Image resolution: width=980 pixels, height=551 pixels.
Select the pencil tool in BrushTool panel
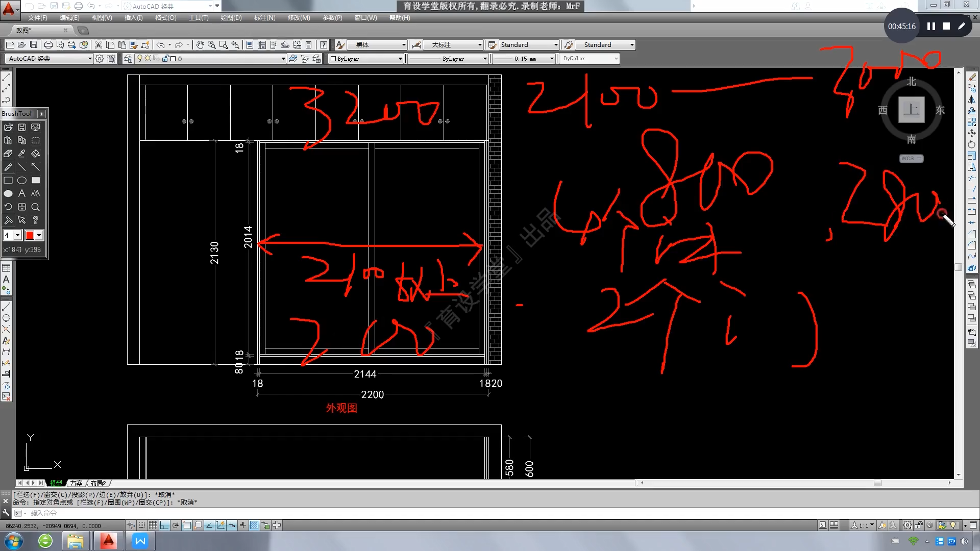pyautogui.click(x=8, y=167)
